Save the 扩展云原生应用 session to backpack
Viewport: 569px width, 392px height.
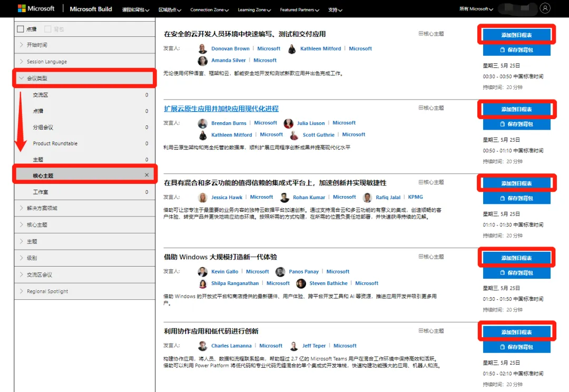tap(516, 124)
